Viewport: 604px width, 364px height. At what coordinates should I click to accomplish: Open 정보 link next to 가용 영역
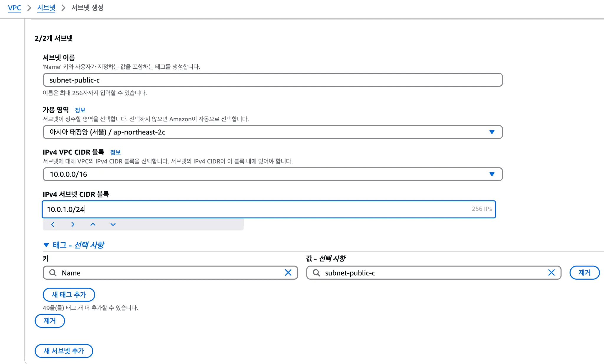[x=80, y=110]
